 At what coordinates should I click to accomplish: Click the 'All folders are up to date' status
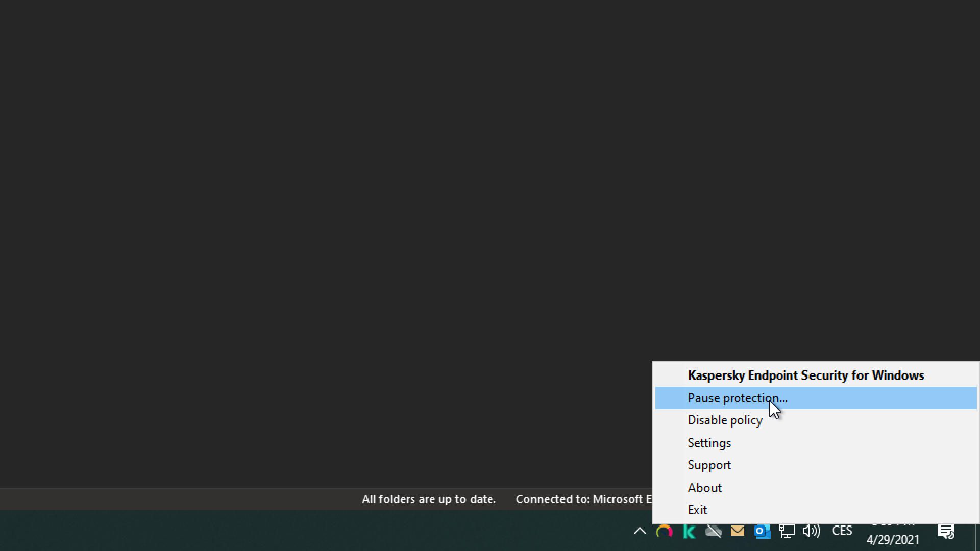429,499
